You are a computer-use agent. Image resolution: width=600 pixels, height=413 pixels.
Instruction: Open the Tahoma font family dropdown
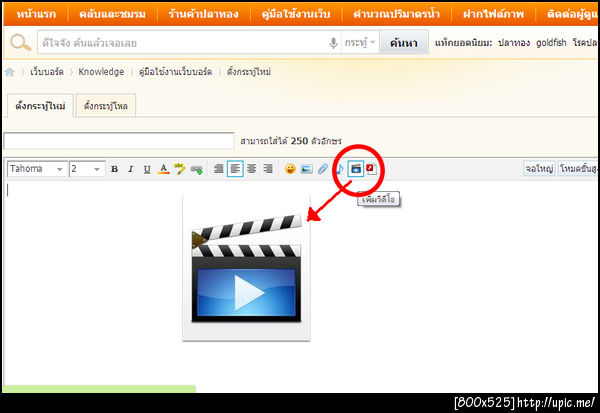point(37,169)
